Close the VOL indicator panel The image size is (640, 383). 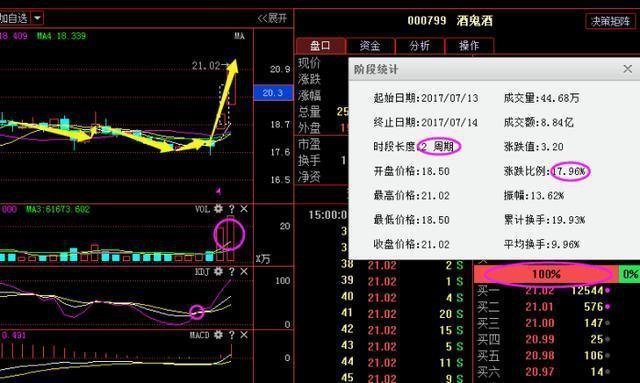pyautogui.click(x=244, y=209)
